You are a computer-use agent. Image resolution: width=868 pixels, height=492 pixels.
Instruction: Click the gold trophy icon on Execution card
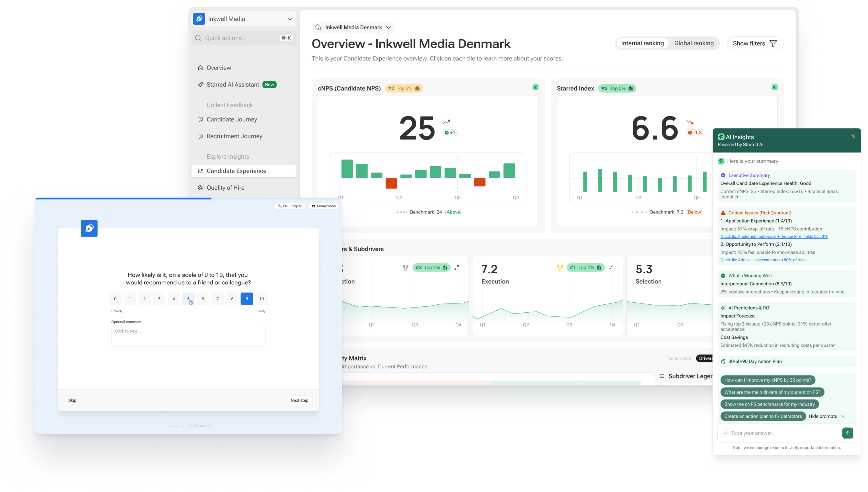[559, 268]
